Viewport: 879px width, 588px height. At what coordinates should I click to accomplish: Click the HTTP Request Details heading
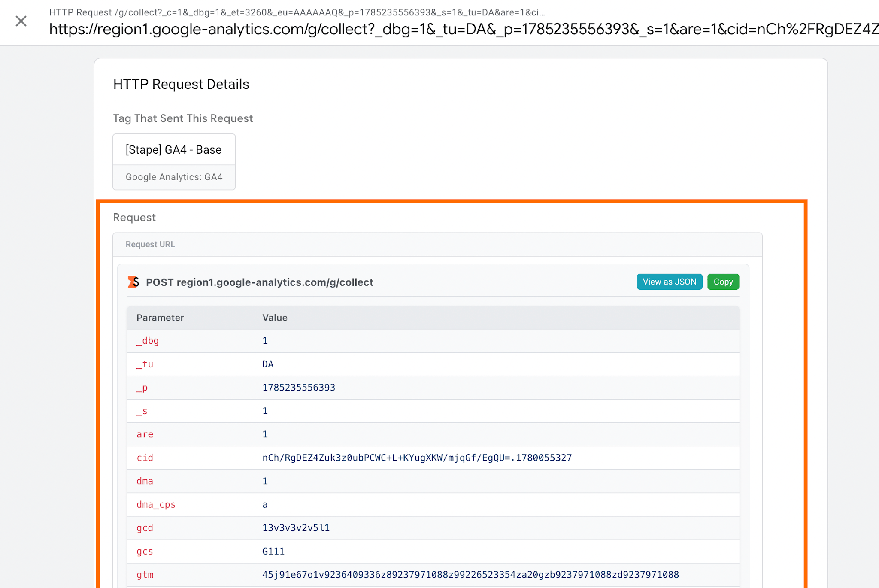[181, 84]
